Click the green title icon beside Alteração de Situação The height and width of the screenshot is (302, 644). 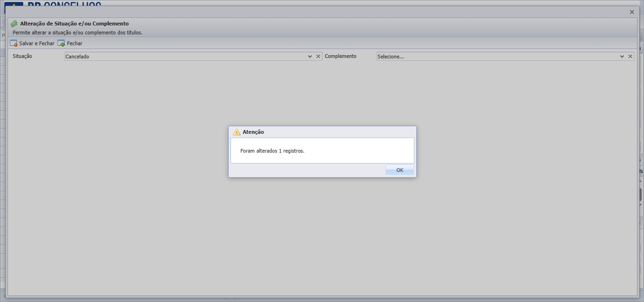point(14,24)
